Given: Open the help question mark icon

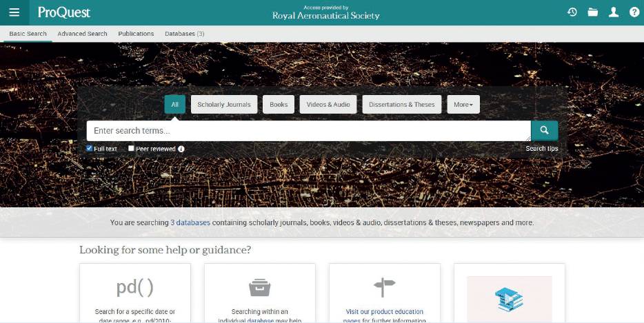Looking at the screenshot, I should pyautogui.click(x=634, y=12).
